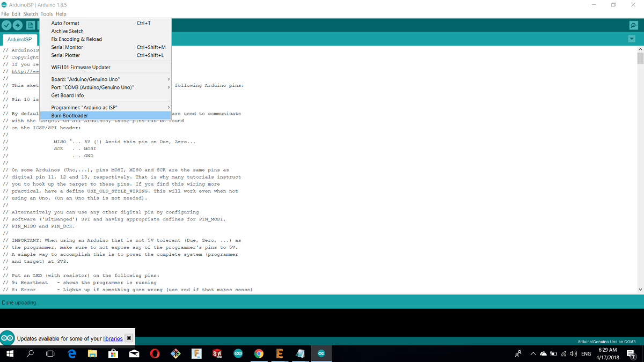Select the ArduinoISP sketch tab

click(19, 40)
